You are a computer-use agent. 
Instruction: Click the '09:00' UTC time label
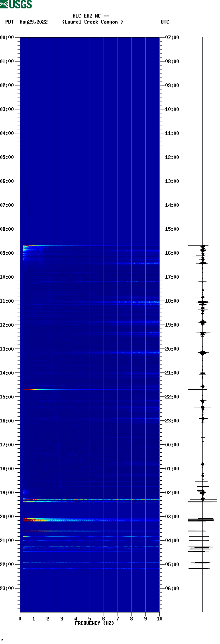(172, 85)
